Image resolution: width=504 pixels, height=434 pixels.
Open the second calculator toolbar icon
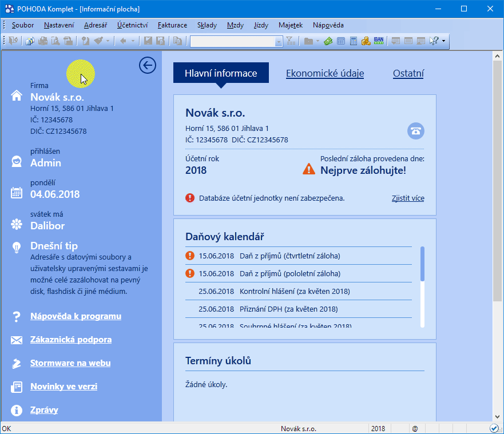(353, 41)
